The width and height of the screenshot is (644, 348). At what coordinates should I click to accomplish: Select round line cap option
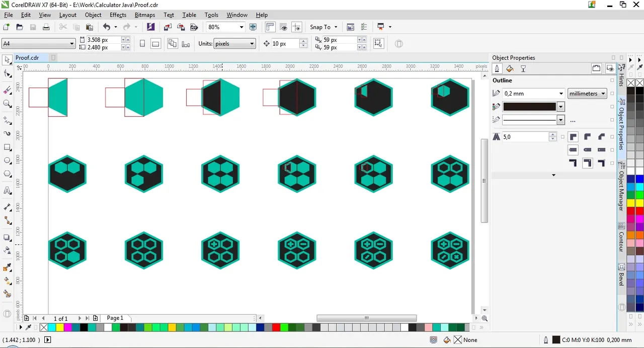[x=587, y=150]
